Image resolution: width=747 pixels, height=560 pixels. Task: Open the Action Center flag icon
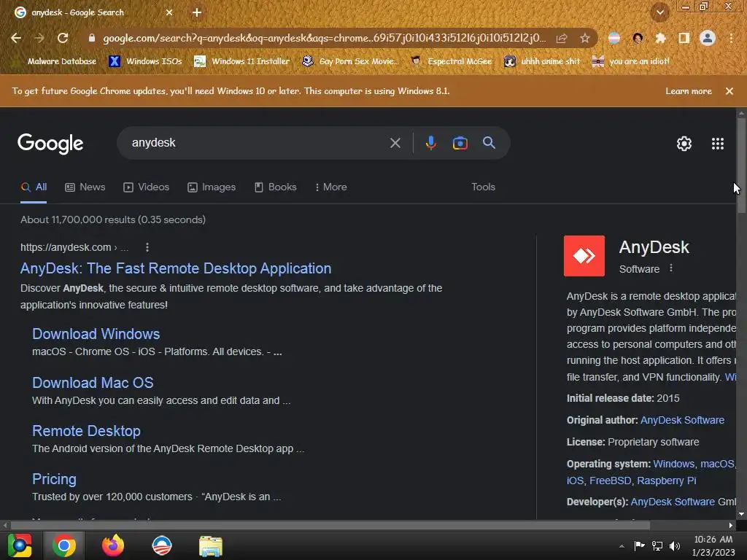[x=639, y=545]
